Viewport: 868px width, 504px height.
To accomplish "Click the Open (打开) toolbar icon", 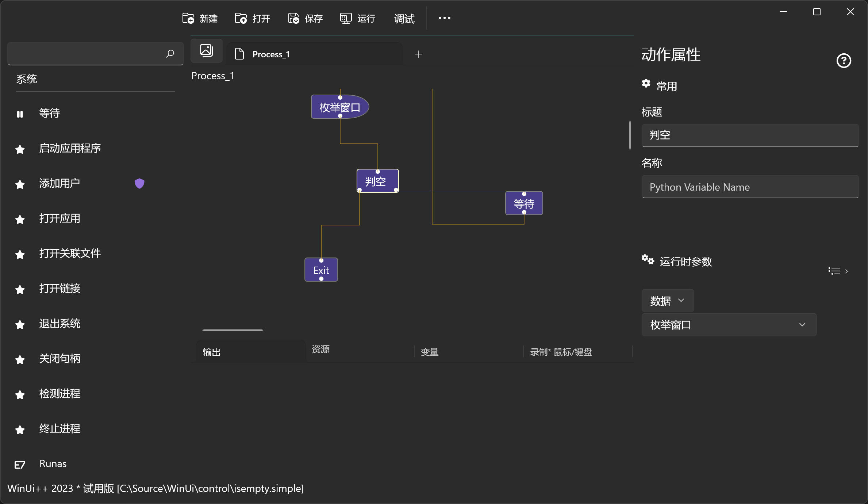I will point(241,18).
